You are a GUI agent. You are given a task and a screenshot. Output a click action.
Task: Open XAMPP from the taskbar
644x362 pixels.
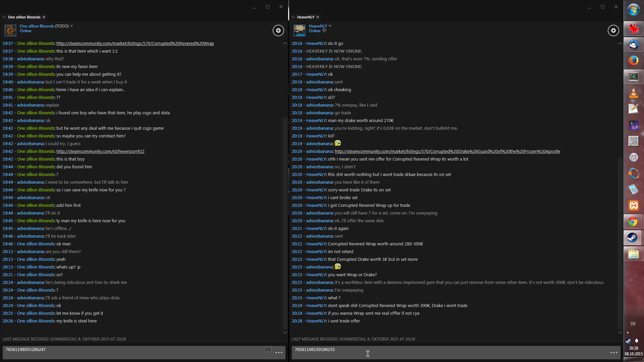pyautogui.click(x=633, y=205)
